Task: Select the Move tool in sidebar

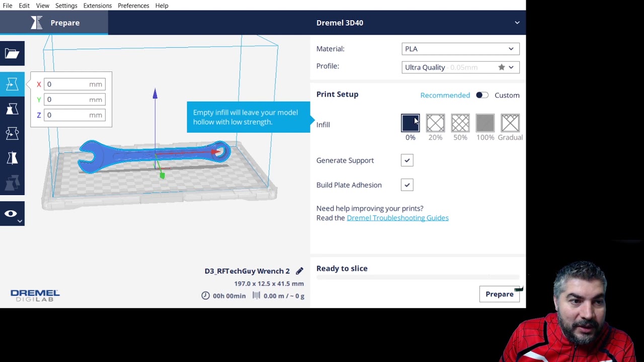Action: 12,84
